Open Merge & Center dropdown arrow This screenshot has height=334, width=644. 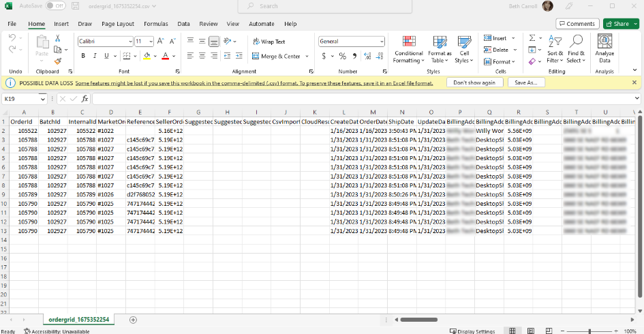307,57
